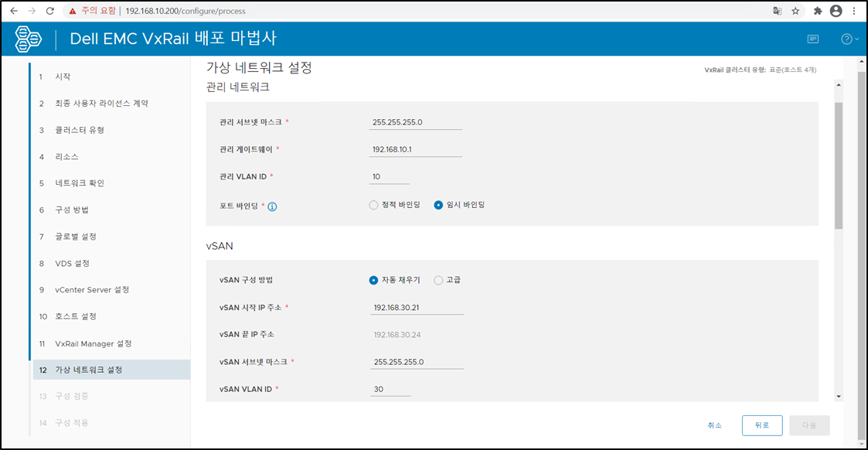Click the vSAN 시작 IP 주소 field
The height and width of the screenshot is (450, 868).
tap(417, 308)
